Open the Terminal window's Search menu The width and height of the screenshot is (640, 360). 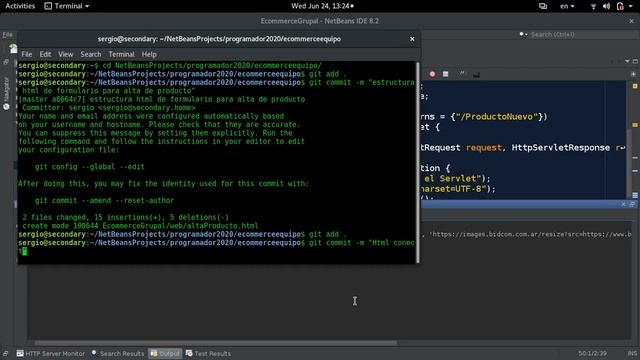point(91,54)
